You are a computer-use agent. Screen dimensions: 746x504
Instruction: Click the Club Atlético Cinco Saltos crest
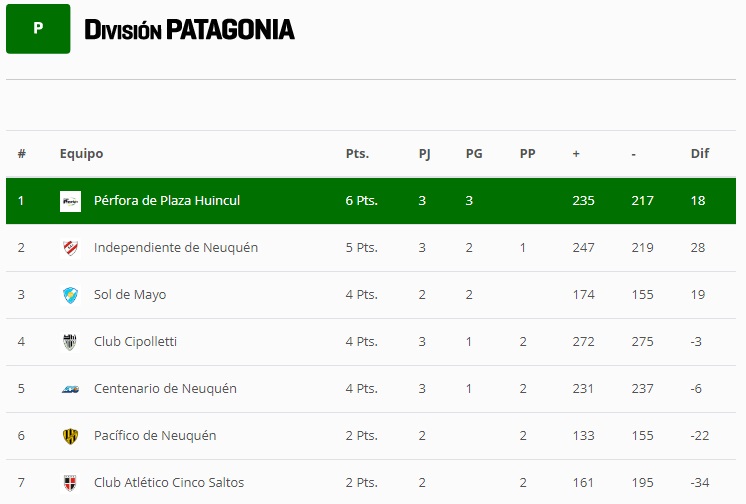70,483
